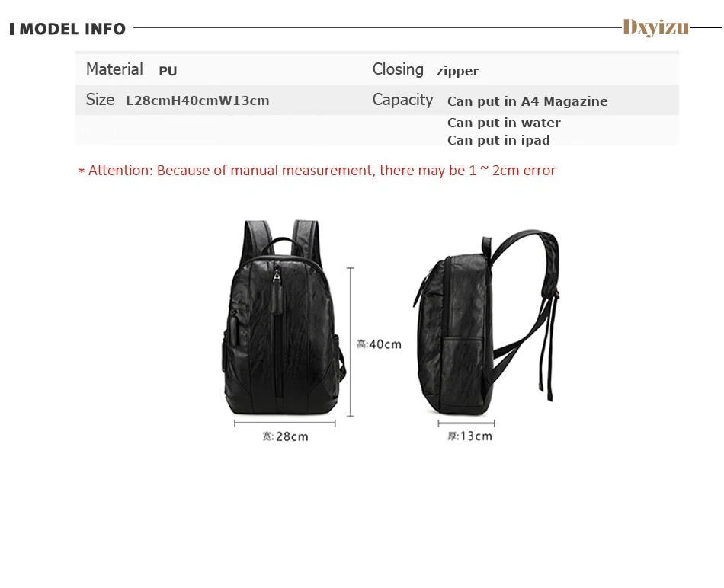Click the front view backpack image

284,318
